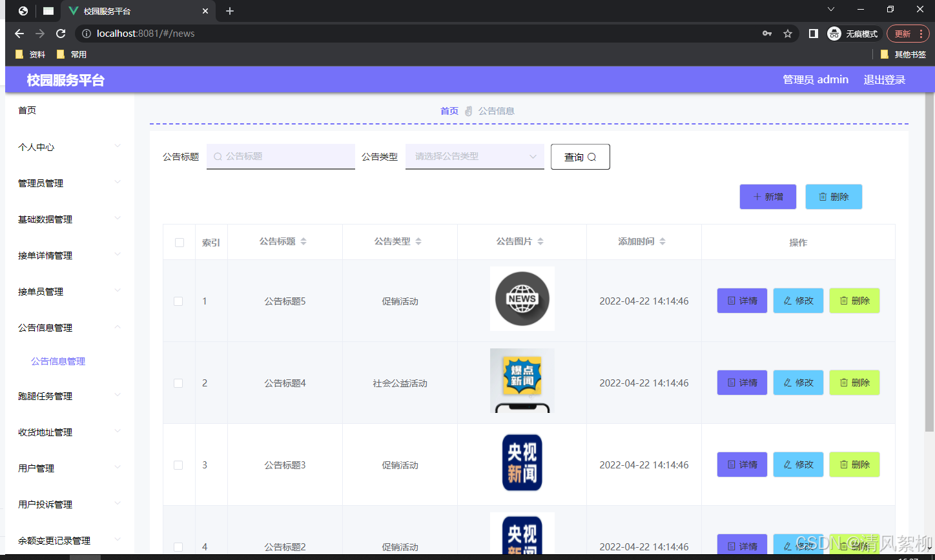Check the row checkbox for 公告标题4
The width and height of the screenshot is (935, 560).
pyautogui.click(x=178, y=383)
